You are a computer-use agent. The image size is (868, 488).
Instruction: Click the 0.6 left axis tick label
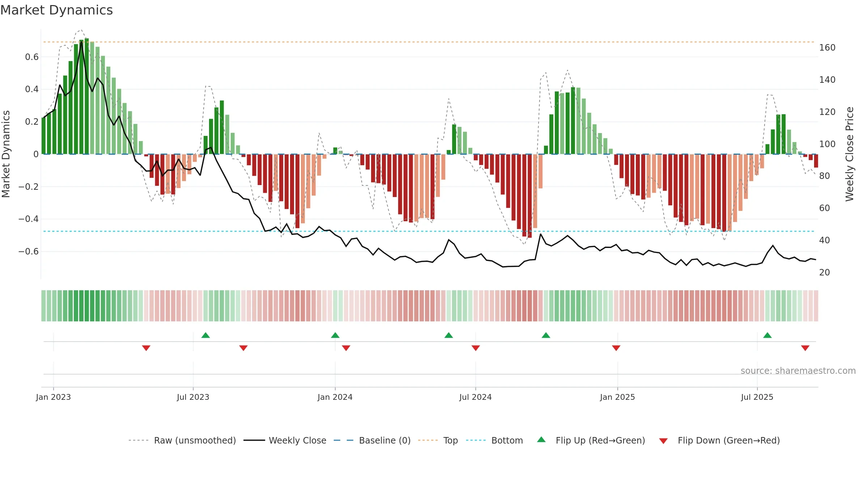pos(32,57)
